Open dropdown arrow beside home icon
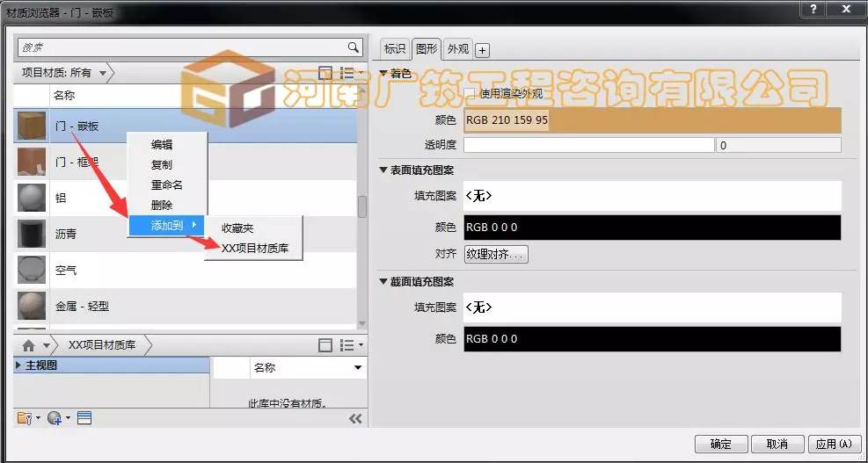The image size is (868, 463). [x=47, y=346]
